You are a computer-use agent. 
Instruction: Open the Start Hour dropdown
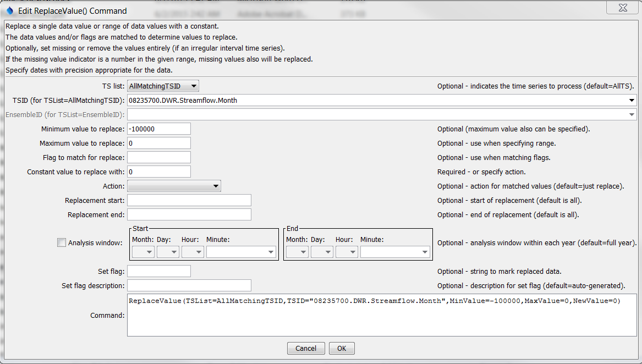point(193,252)
